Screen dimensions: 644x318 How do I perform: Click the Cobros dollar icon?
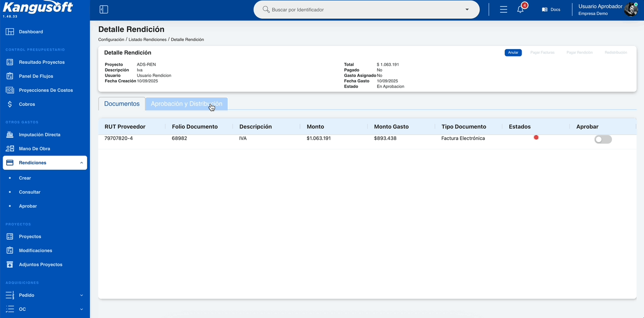10,104
